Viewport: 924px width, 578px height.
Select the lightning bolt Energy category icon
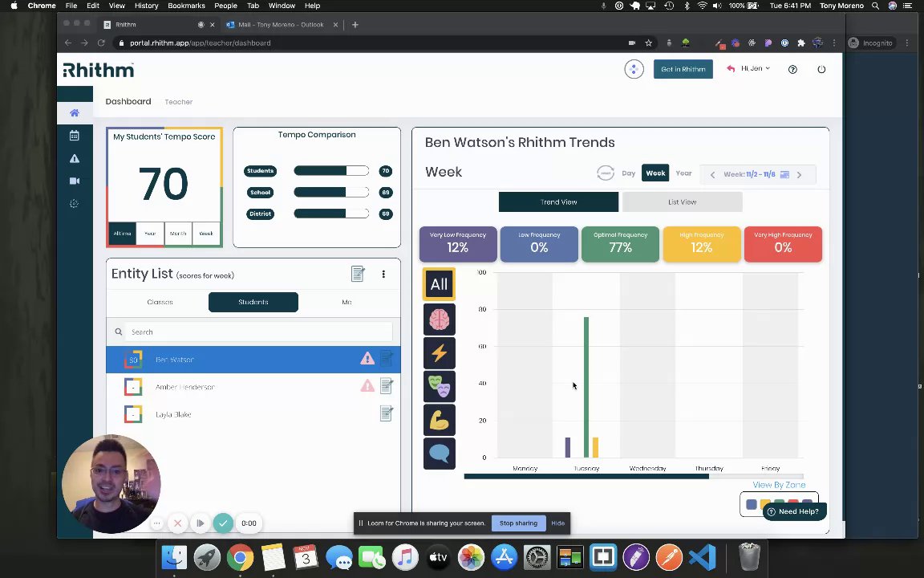pyautogui.click(x=439, y=352)
